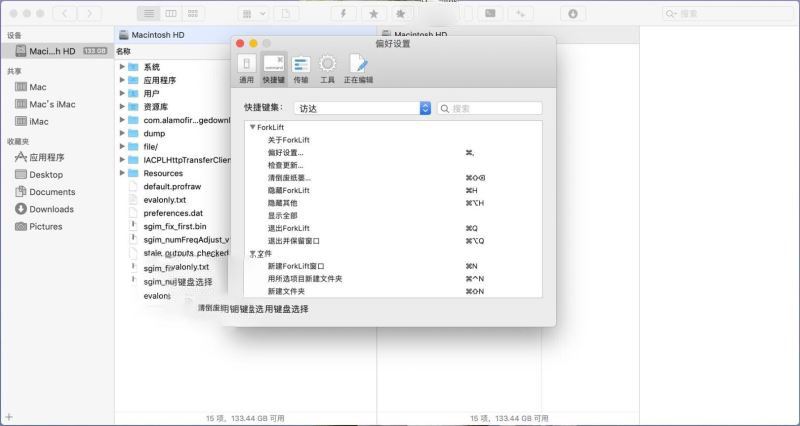Image resolution: width=800 pixels, height=426 pixels.
Task: Open the activity download toolbar icon
Action: pyautogui.click(x=573, y=14)
